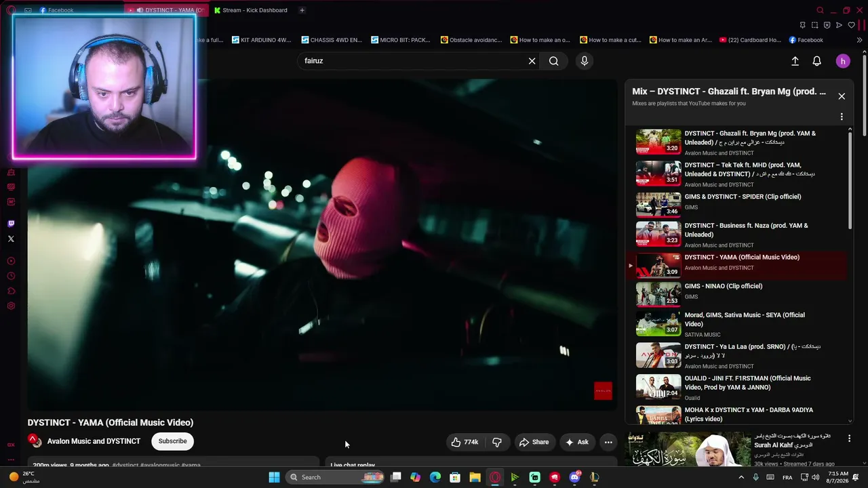Bookmark this page with heart icon
The height and width of the screenshot is (488, 868).
(x=851, y=25)
